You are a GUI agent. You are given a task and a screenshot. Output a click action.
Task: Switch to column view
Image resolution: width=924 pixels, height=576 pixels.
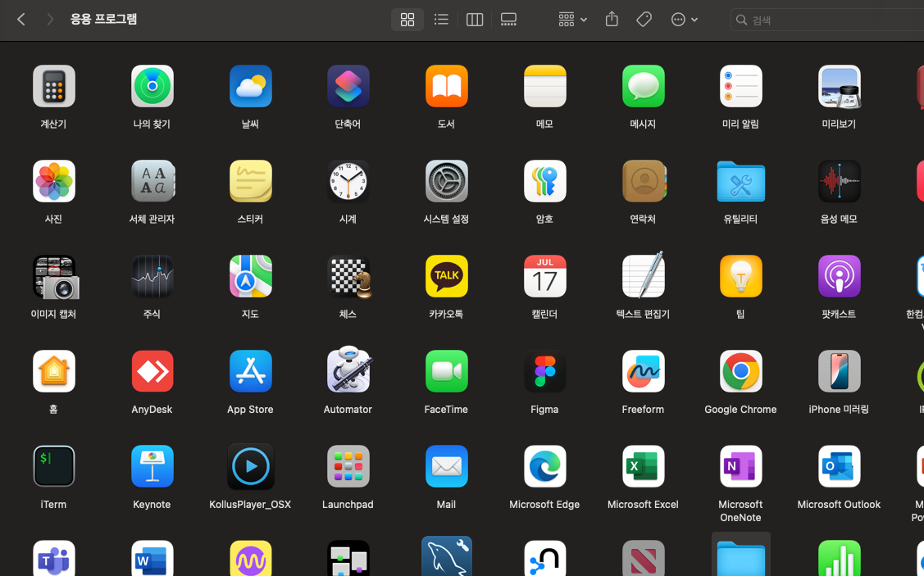pos(475,20)
